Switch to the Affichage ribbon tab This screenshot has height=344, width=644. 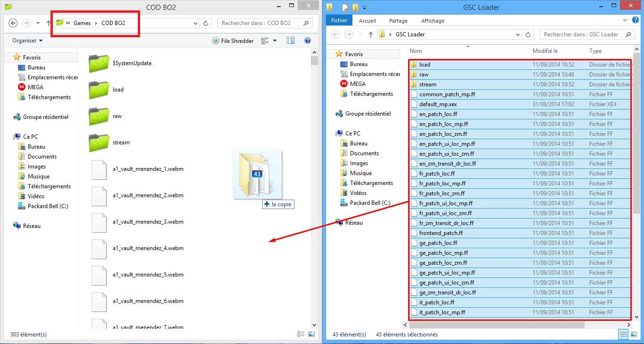coord(432,21)
